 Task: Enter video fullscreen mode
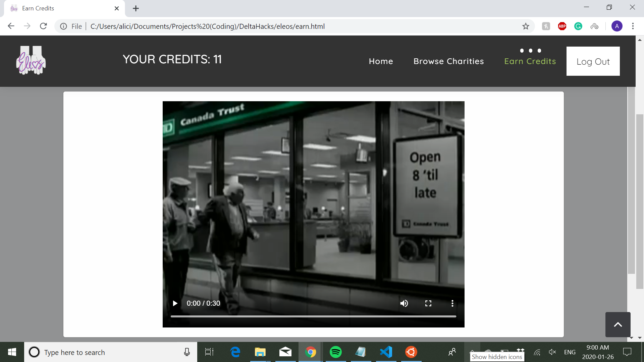[x=428, y=303]
